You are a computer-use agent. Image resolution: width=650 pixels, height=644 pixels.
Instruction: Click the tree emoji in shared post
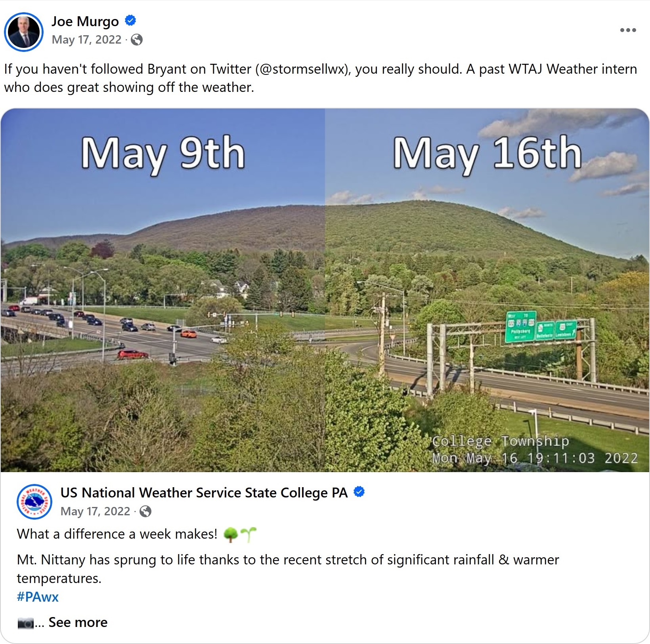click(x=230, y=535)
